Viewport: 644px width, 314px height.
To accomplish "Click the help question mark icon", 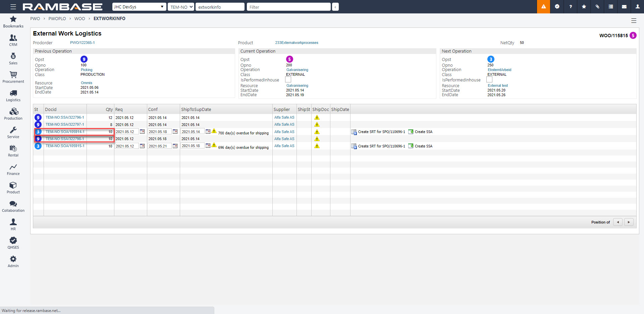I will tap(571, 7).
